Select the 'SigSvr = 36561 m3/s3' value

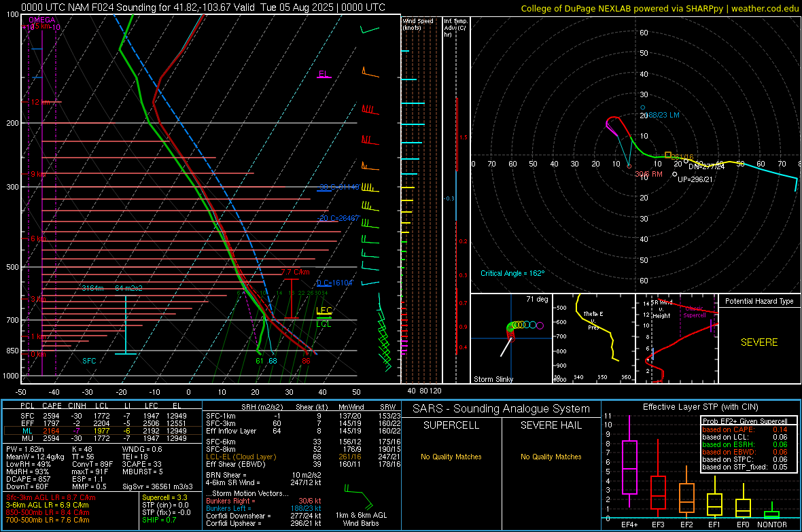(158, 486)
